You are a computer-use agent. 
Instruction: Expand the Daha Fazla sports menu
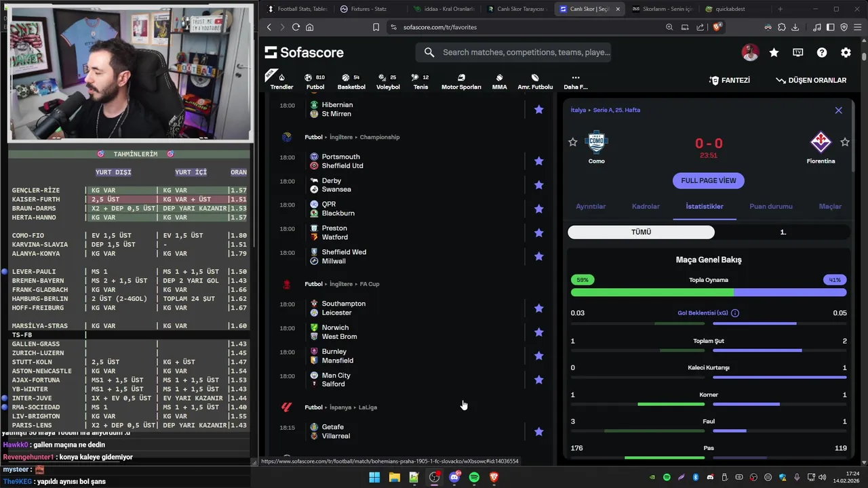point(575,81)
